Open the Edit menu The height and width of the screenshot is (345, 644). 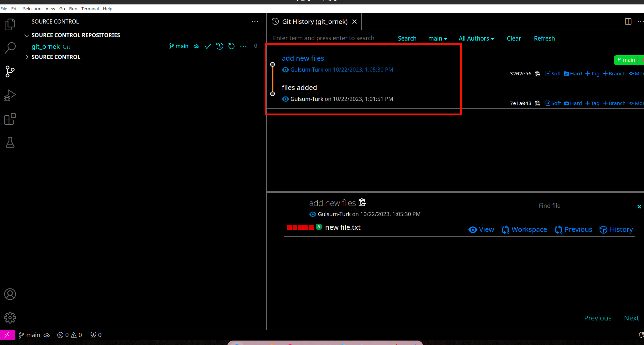[15, 9]
